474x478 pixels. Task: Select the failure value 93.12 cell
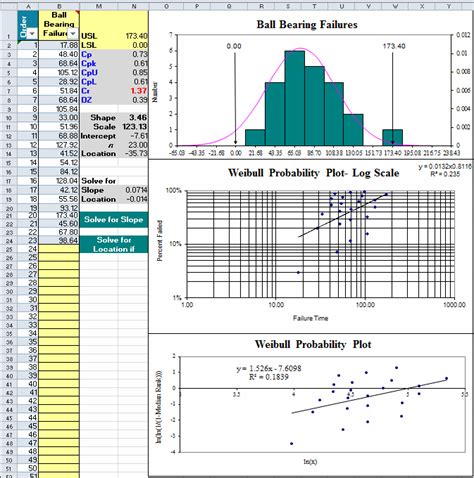point(59,208)
